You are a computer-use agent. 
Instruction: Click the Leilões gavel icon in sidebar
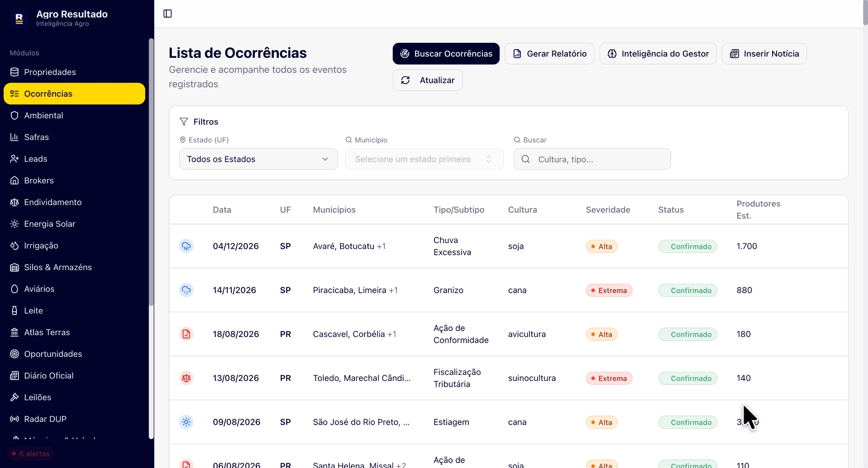[x=14, y=397]
